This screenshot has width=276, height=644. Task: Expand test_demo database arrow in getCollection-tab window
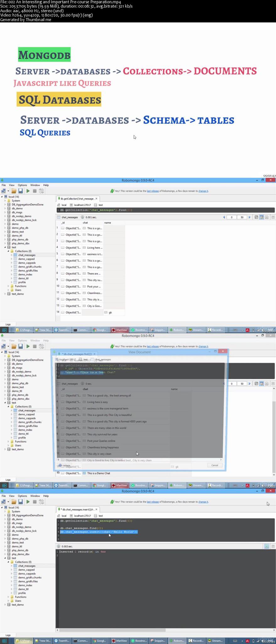5,294
